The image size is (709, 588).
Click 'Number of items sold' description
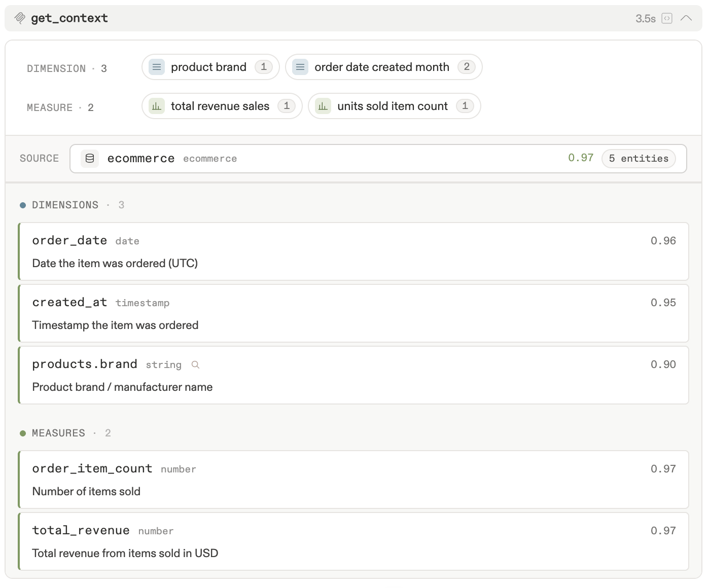pyautogui.click(x=86, y=492)
